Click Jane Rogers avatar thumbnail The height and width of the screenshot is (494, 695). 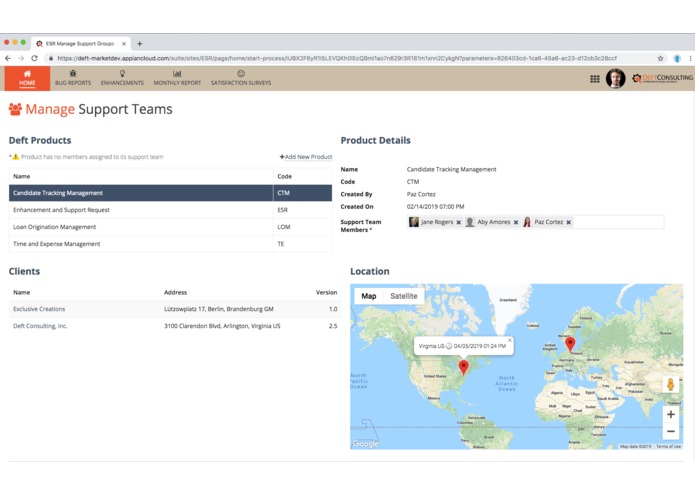(x=414, y=222)
